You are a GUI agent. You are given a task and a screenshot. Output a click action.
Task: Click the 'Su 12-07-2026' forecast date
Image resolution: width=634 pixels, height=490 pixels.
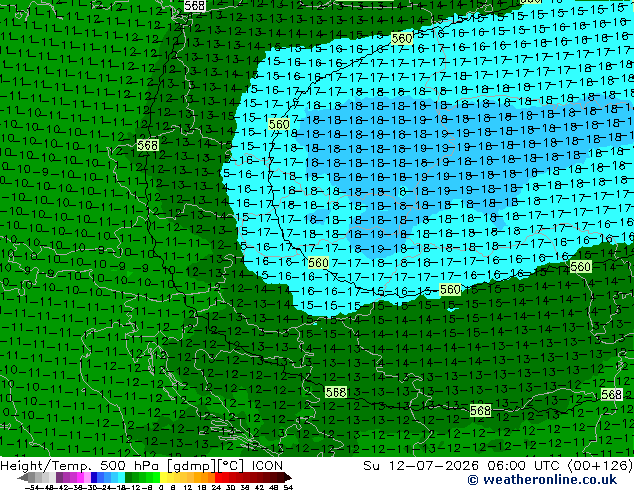click(x=421, y=465)
